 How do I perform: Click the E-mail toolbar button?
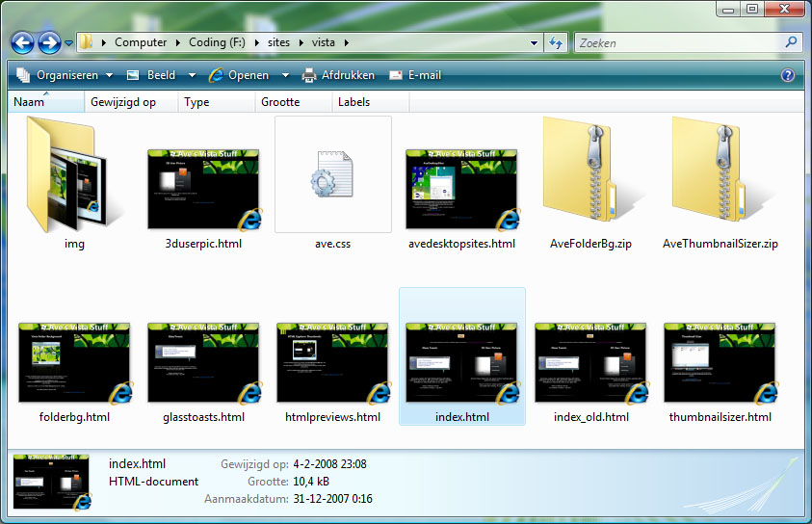(x=415, y=75)
